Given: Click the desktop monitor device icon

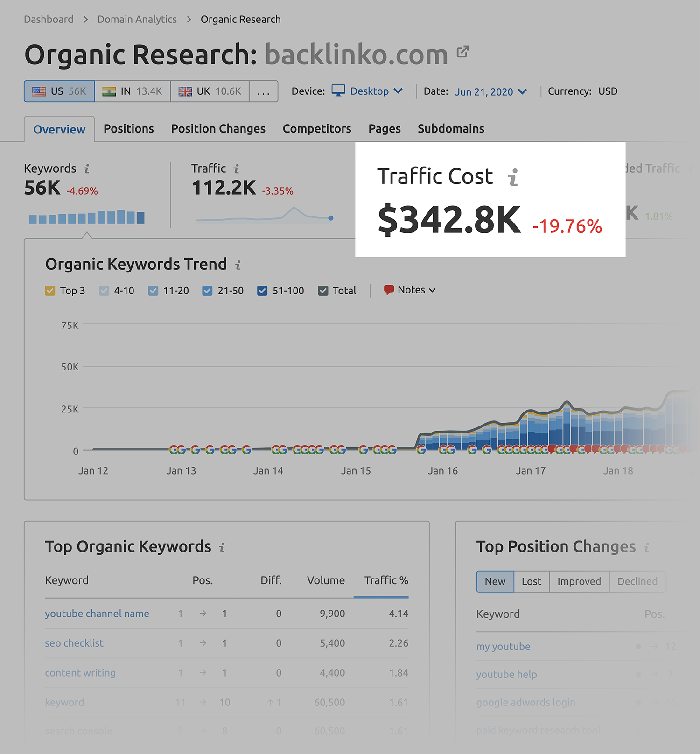Looking at the screenshot, I should [x=338, y=91].
